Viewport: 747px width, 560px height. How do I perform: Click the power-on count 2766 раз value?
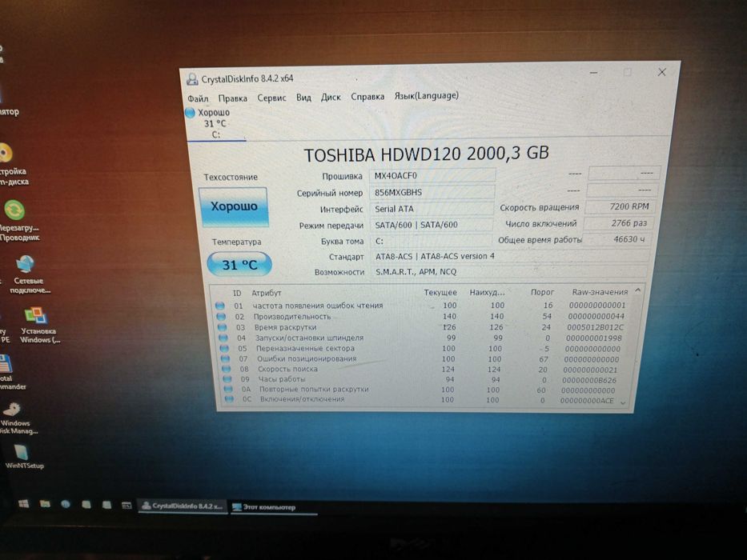point(618,223)
